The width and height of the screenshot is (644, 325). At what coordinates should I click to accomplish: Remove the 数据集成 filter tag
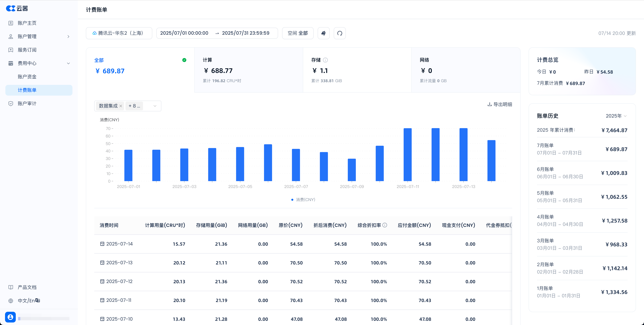pyautogui.click(x=121, y=106)
